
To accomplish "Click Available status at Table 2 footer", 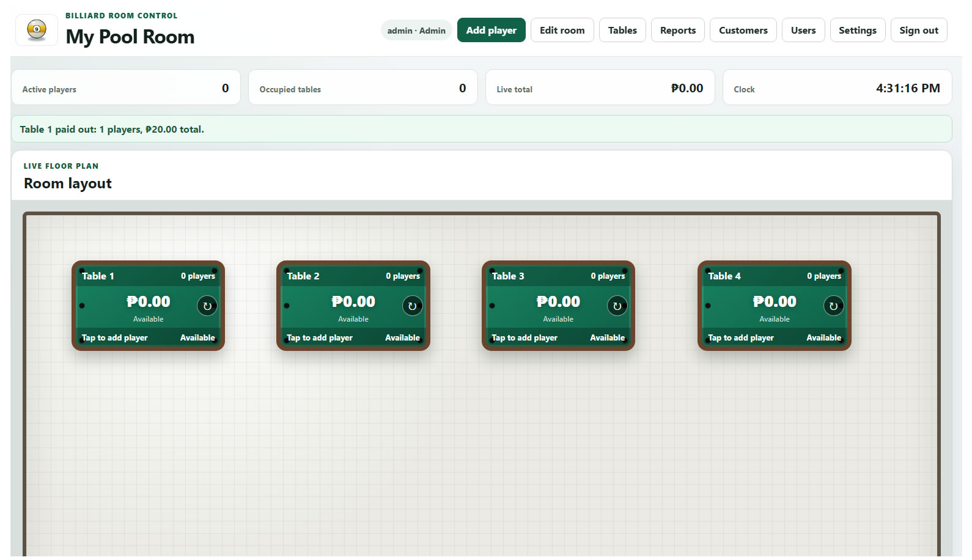I will (402, 337).
